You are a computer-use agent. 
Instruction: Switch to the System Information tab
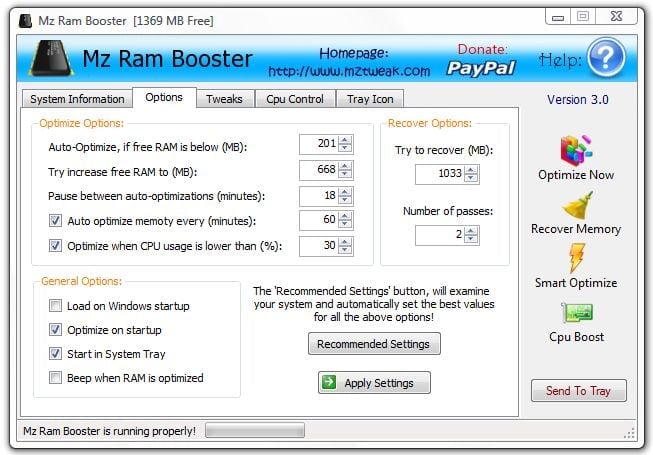[77, 99]
